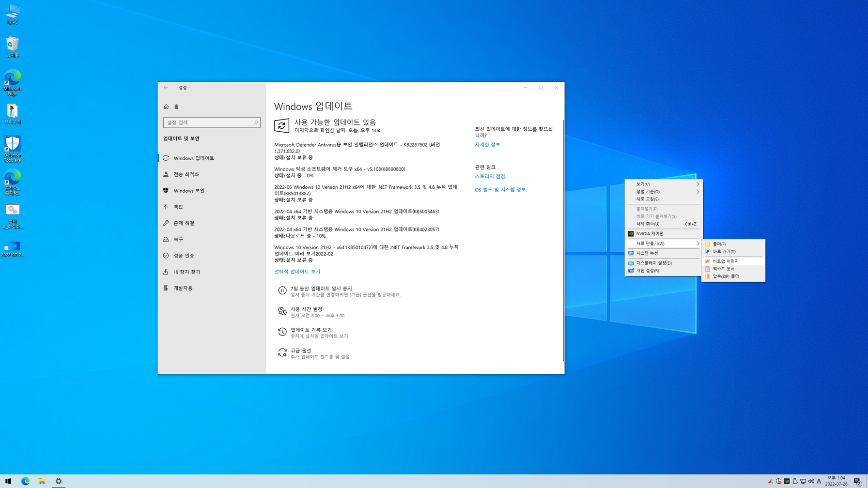Click the magnifier icon in the 설정 검색 box
This screenshot has height=488, width=868.
[256, 123]
